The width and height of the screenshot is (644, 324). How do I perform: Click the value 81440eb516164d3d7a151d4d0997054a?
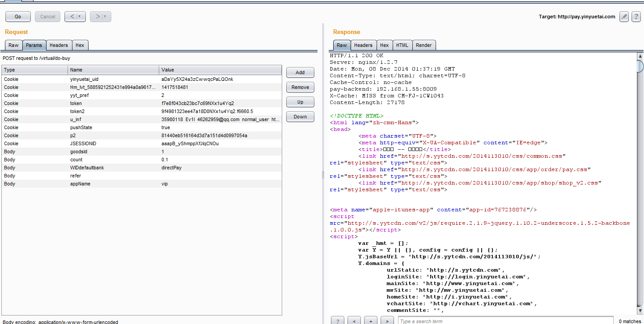click(204, 135)
